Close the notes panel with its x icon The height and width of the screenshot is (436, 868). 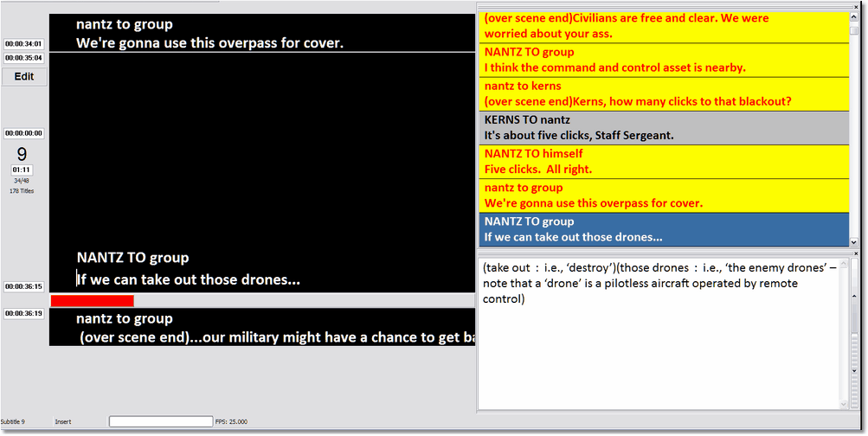coord(855,252)
